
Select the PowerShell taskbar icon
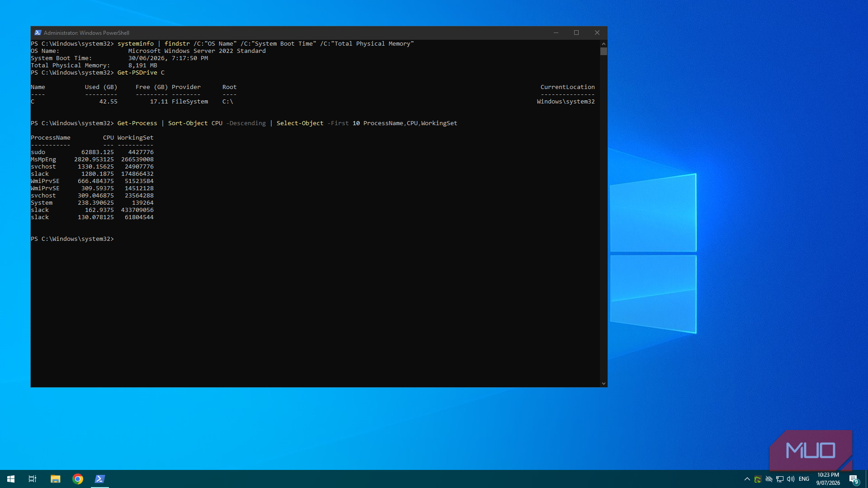coord(100,479)
